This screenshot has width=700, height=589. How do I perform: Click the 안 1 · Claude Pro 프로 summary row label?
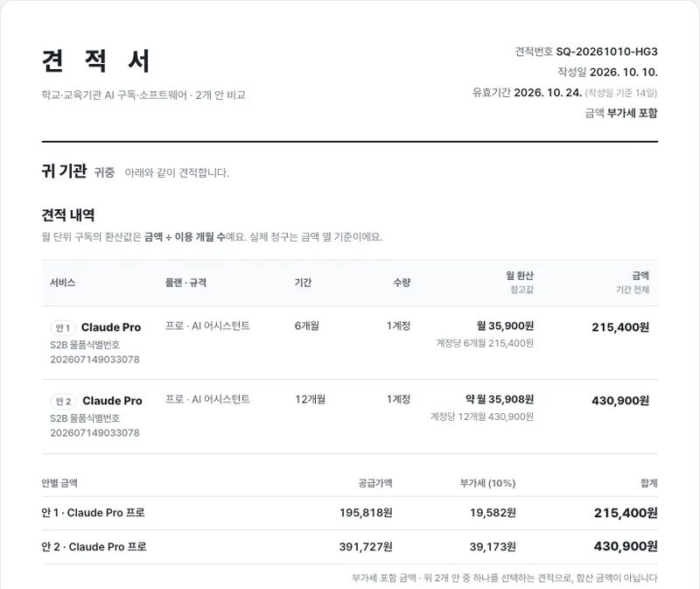pyautogui.click(x=93, y=513)
